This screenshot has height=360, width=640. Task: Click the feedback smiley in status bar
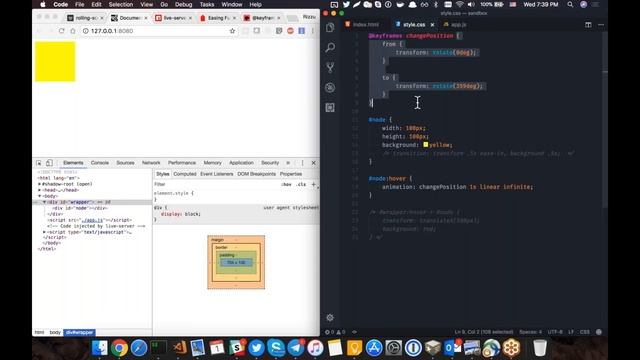(x=599, y=332)
